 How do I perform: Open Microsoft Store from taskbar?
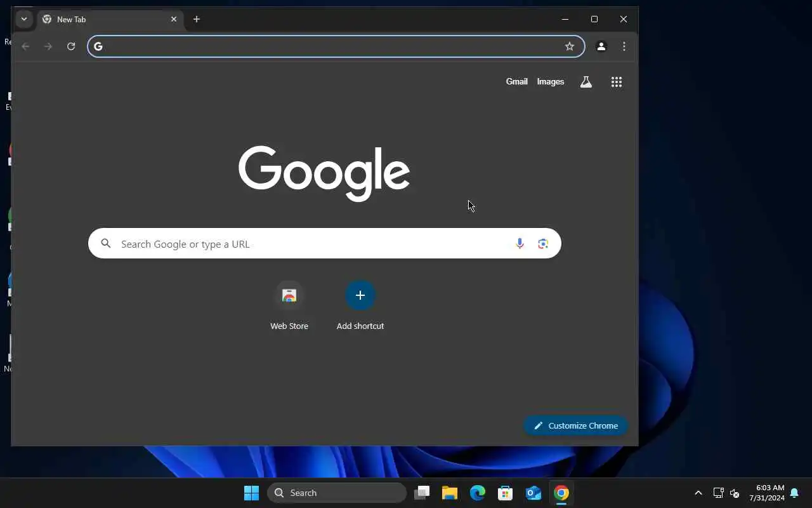[x=506, y=493]
